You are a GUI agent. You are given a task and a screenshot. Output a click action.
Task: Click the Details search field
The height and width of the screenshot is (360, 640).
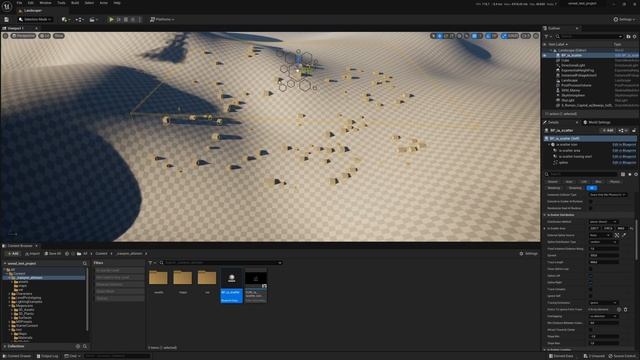click(x=582, y=174)
